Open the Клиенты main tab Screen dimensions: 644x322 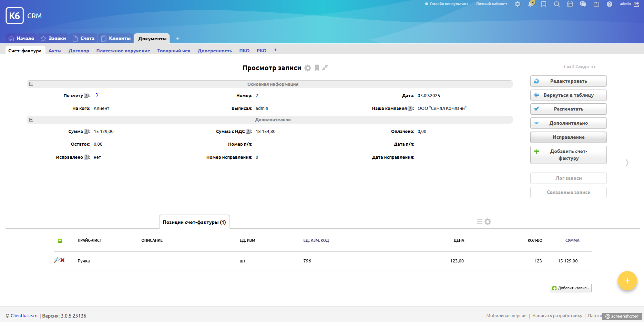(x=116, y=39)
